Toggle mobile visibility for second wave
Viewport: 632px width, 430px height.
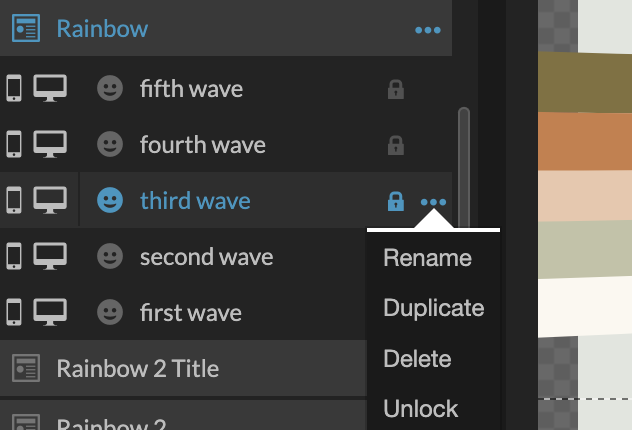14,256
